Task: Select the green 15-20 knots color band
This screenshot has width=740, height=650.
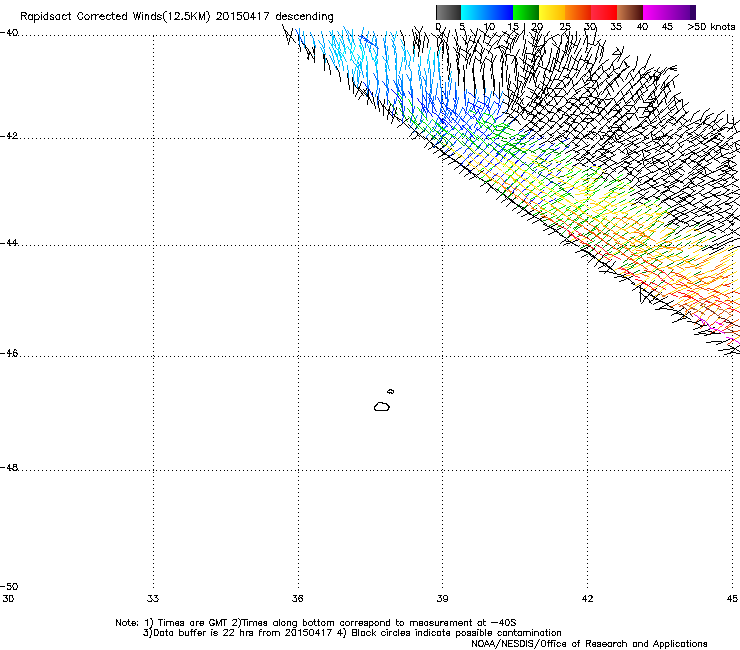Action: click(526, 12)
